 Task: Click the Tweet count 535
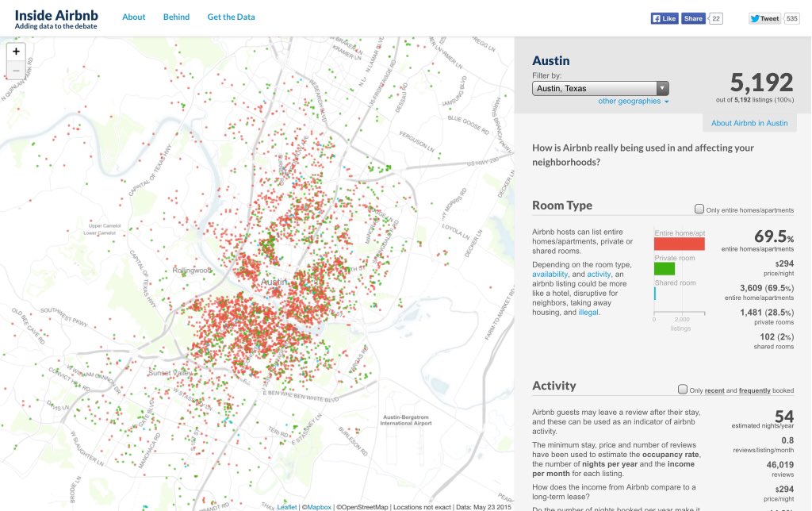tap(791, 19)
